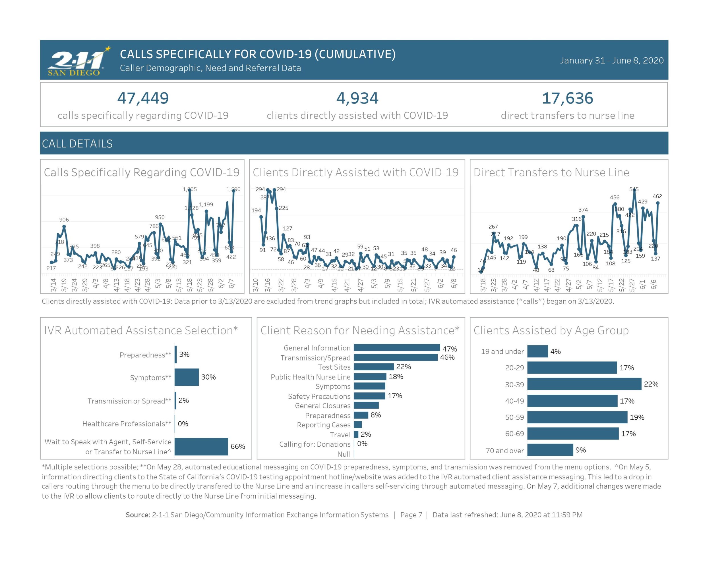Click the 4,934 clients assisted figure
The image size is (728, 562).
point(357,98)
